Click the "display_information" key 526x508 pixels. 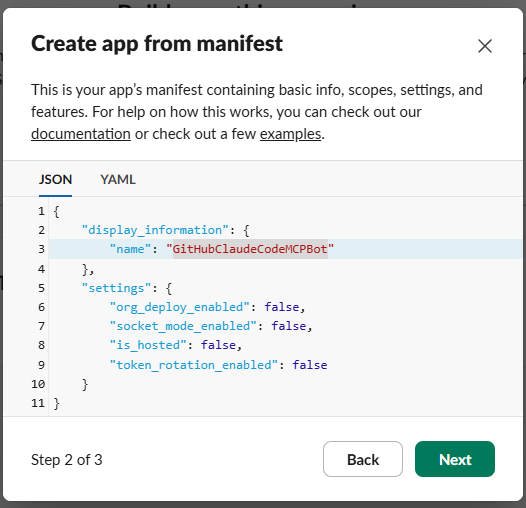155,230
